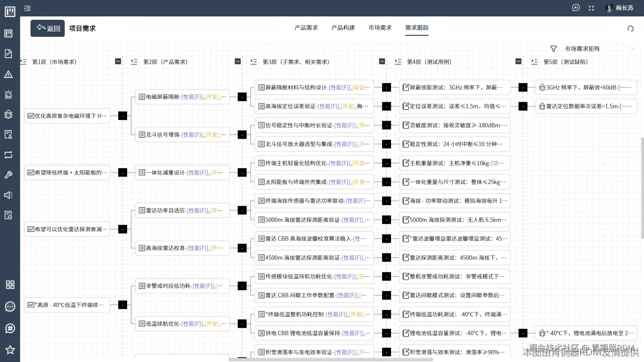Open the wrench tools icon in the sidebar

coord(8,175)
